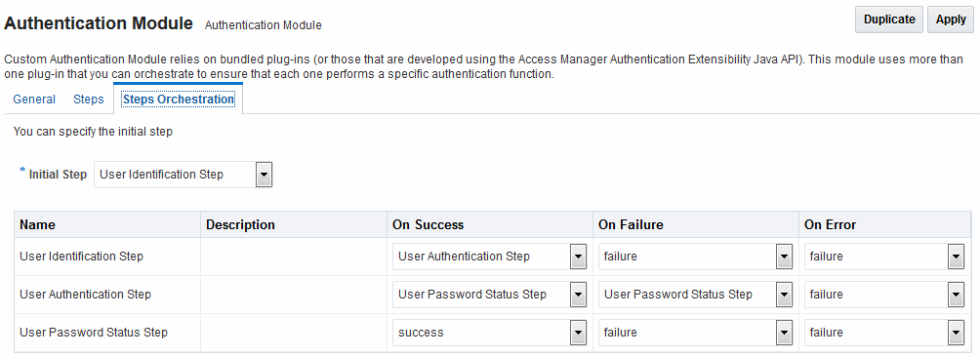Open On Error arrow for User Authentication Step

tap(956, 295)
